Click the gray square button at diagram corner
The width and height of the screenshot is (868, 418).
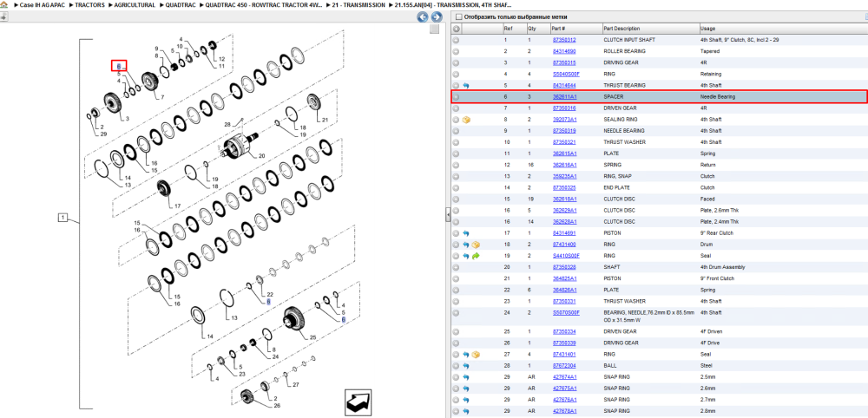tap(435, 29)
